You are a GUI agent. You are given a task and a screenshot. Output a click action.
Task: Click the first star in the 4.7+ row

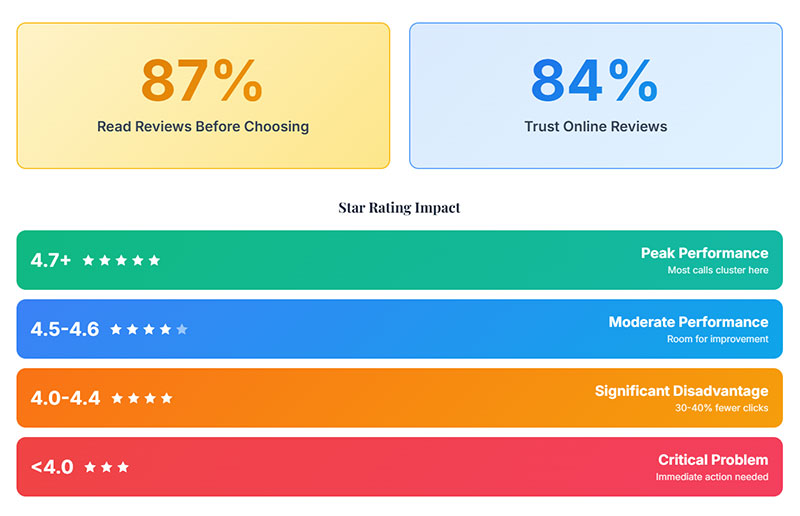tap(88, 260)
